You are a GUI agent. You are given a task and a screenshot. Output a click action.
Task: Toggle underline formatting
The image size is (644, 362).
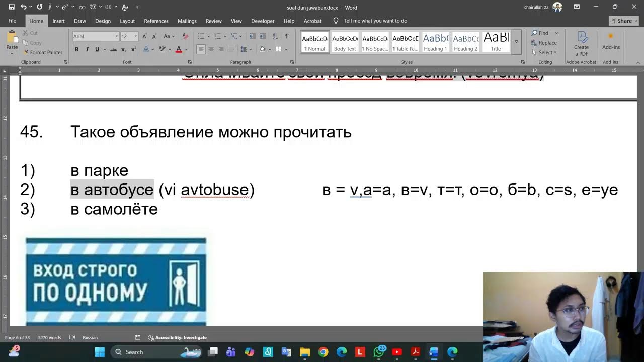click(x=97, y=49)
